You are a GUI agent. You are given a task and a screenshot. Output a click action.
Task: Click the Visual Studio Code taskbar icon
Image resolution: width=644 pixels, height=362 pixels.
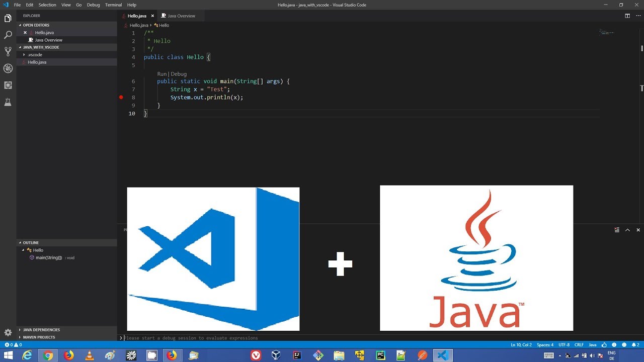tap(443, 355)
